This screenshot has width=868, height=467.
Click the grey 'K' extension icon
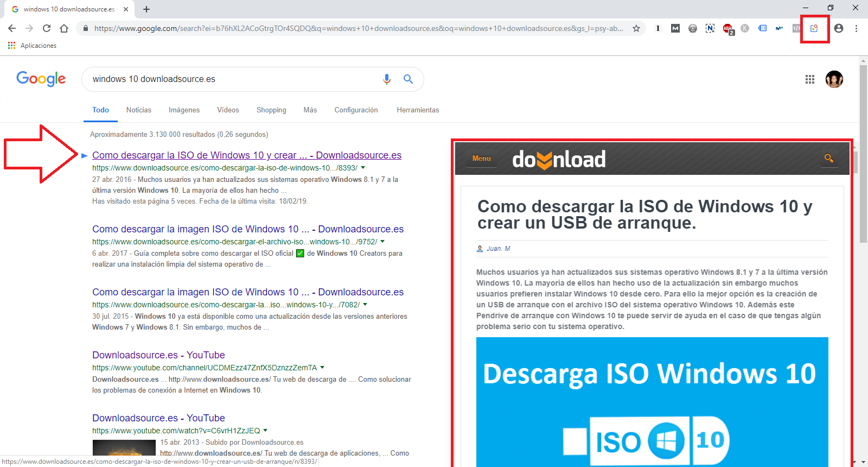coord(745,28)
